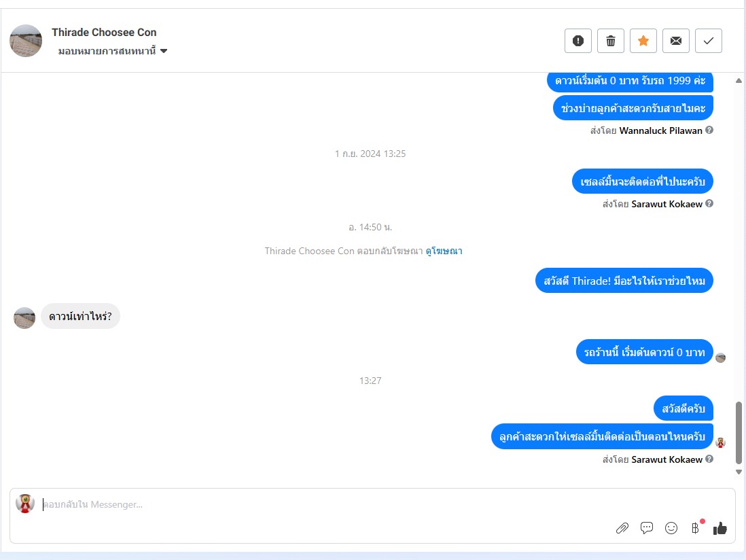
Task: Mark conversation as spam with exclamation icon
Action: click(578, 41)
